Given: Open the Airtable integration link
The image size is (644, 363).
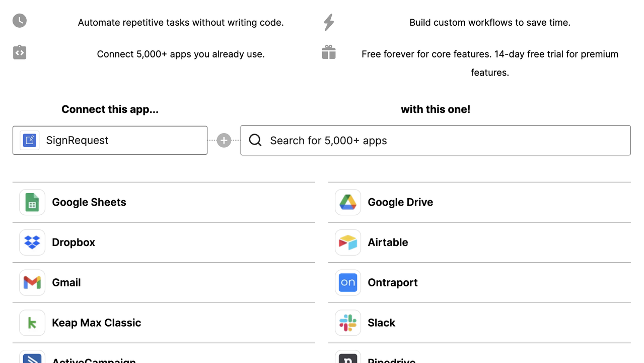Looking at the screenshot, I should click(388, 243).
